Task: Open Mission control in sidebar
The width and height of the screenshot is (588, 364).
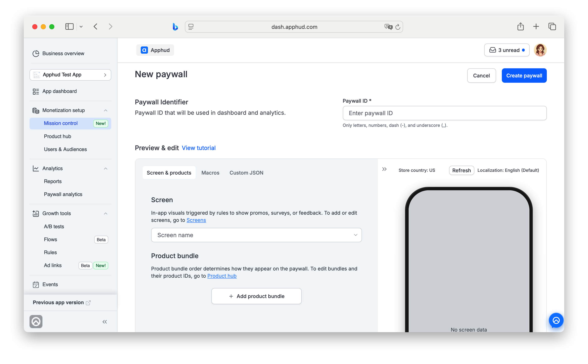Action: point(70,123)
